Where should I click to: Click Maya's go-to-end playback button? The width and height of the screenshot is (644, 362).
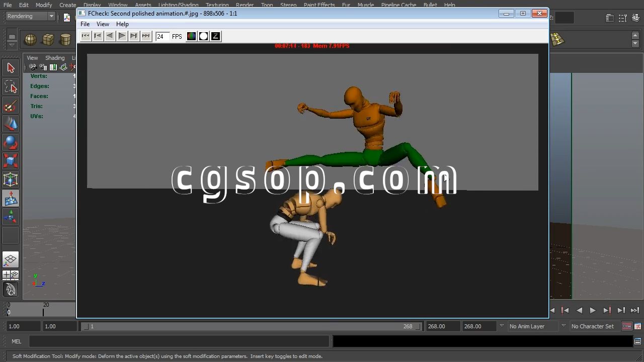(x=635, y=311)
